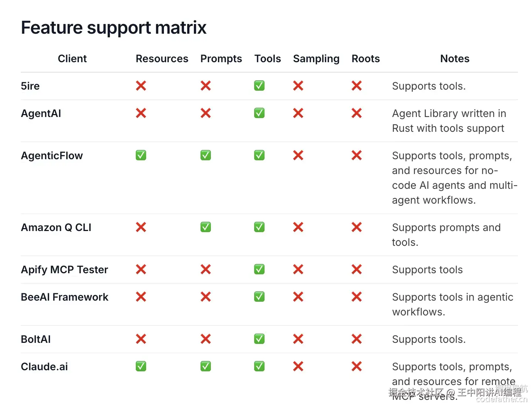
Task: Click Claude.ai's Resources green checkmark
Action: pyautogui.click(x=141, y=367)
